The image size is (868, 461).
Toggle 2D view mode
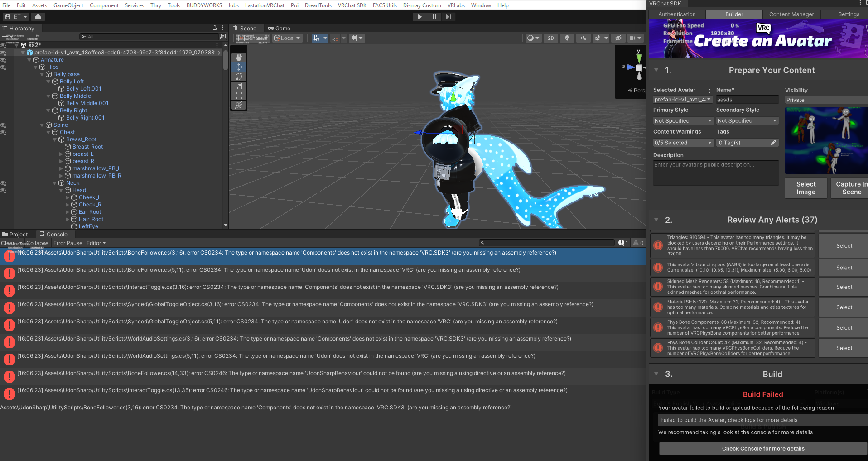pos(551,38)
